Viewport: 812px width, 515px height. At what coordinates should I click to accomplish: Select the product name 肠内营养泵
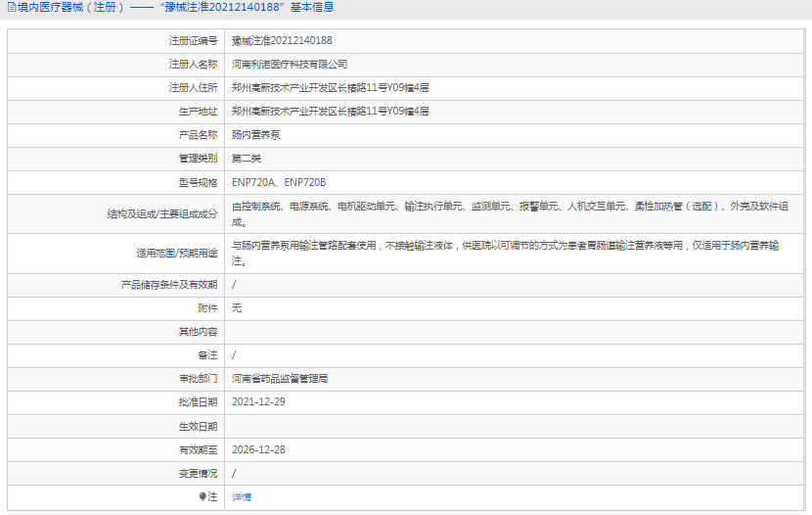coord(255,135)
